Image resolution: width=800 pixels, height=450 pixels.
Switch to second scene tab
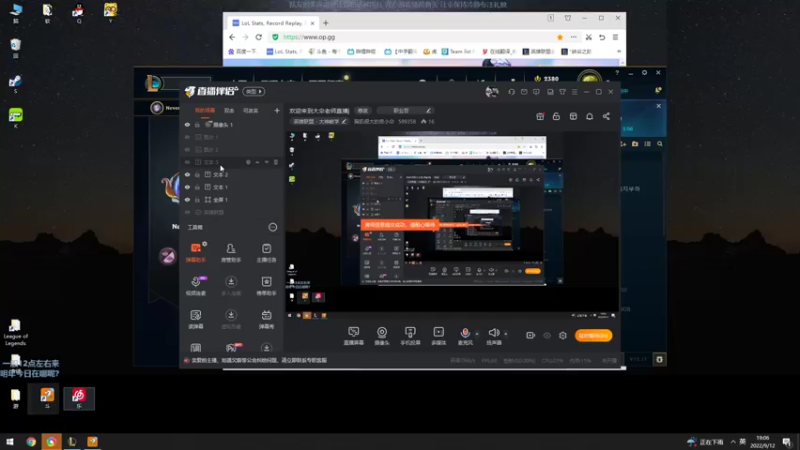[x=229, y=110]
